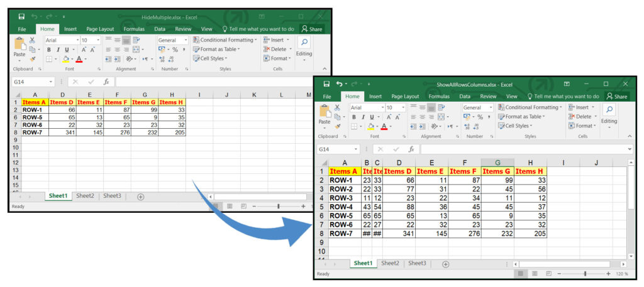Click Save icon in ShowAllRowsColumns window
The image size is (644, 287).
click(x=326, y=84)
